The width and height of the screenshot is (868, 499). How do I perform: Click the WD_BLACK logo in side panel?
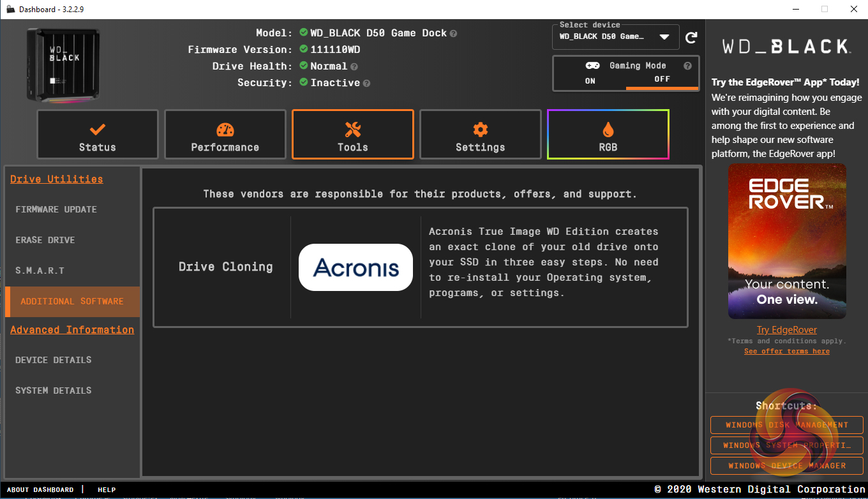coord(786,47)
